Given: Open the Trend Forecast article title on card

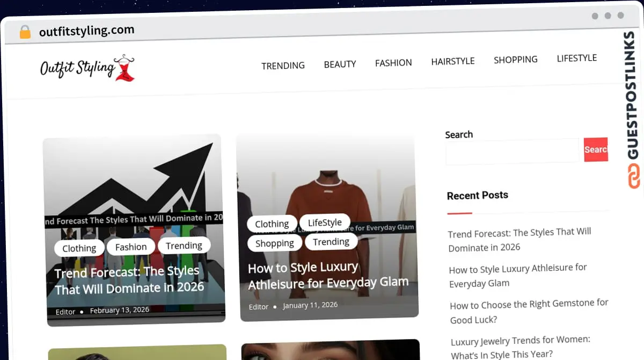Looking at the screenshot, I should click(129, 280).
